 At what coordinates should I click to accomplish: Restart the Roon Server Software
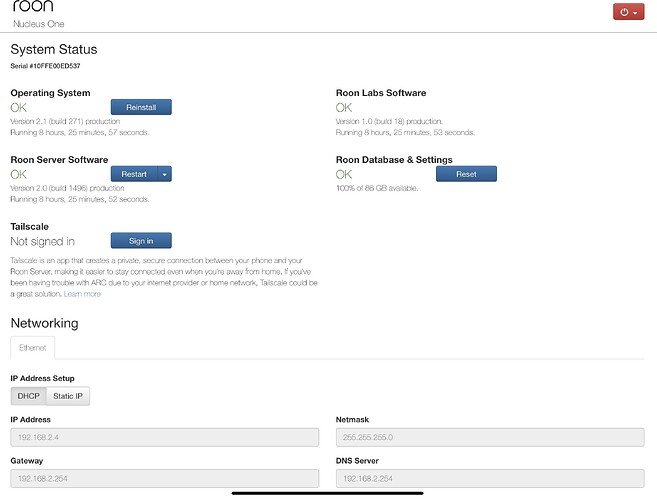tap(134, 174)
